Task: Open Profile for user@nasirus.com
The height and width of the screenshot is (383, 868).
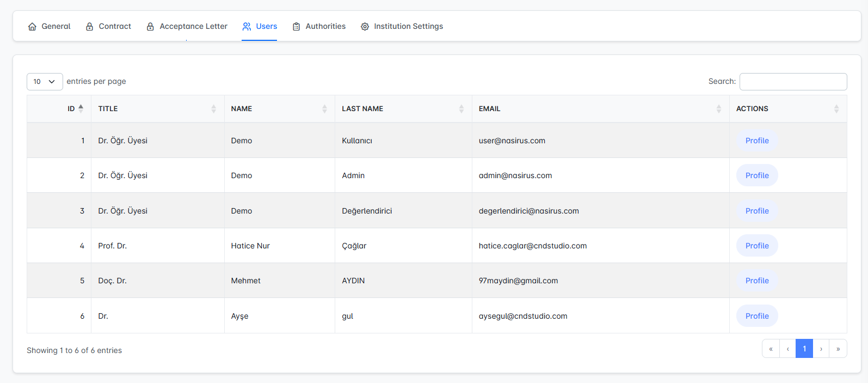Action: point(756,141)
